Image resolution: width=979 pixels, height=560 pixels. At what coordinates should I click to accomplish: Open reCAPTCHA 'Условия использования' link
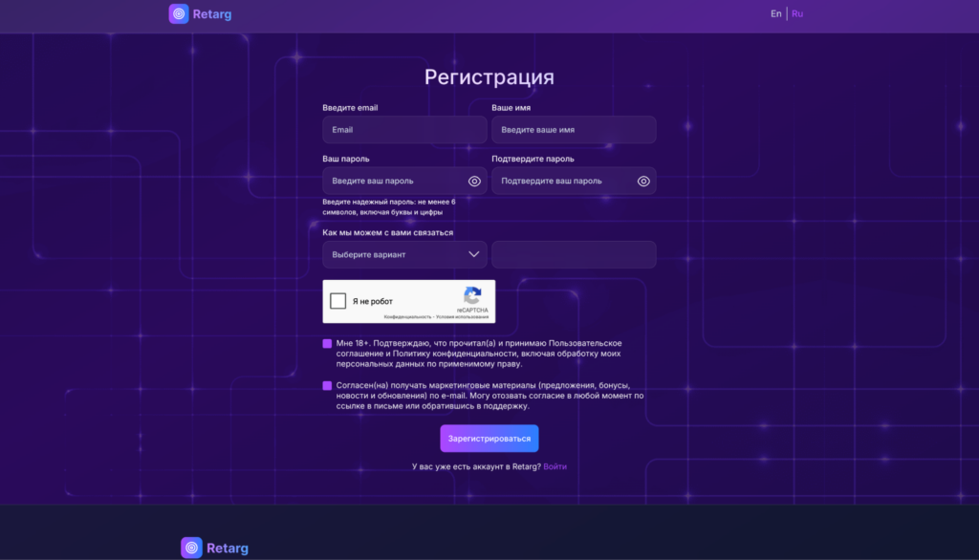pyautogui.click(x=462, y=317)
